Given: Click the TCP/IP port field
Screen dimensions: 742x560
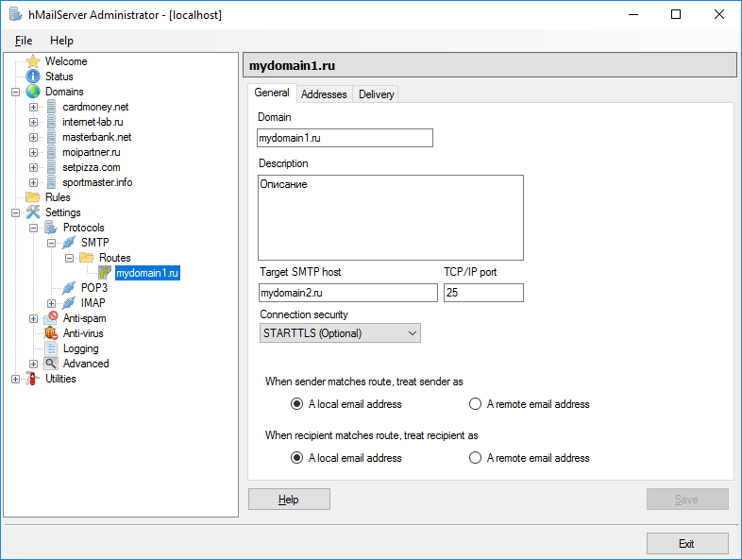Looking at the screenshot, I should [483, 293].
